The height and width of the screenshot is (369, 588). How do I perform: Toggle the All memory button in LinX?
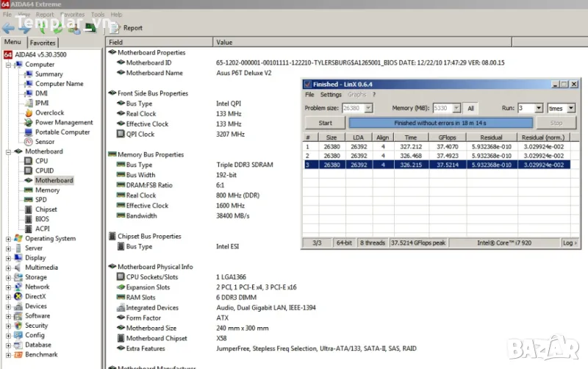470,108
